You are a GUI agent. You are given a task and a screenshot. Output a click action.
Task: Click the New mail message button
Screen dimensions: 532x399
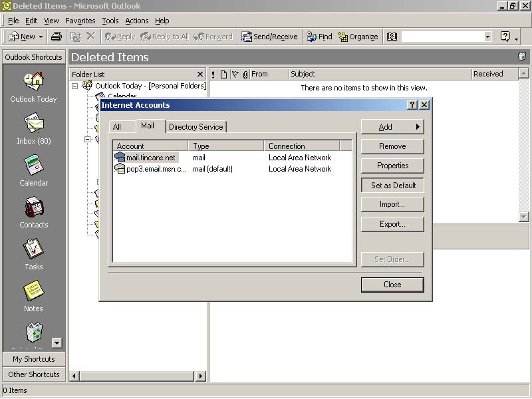click(22, 37)
